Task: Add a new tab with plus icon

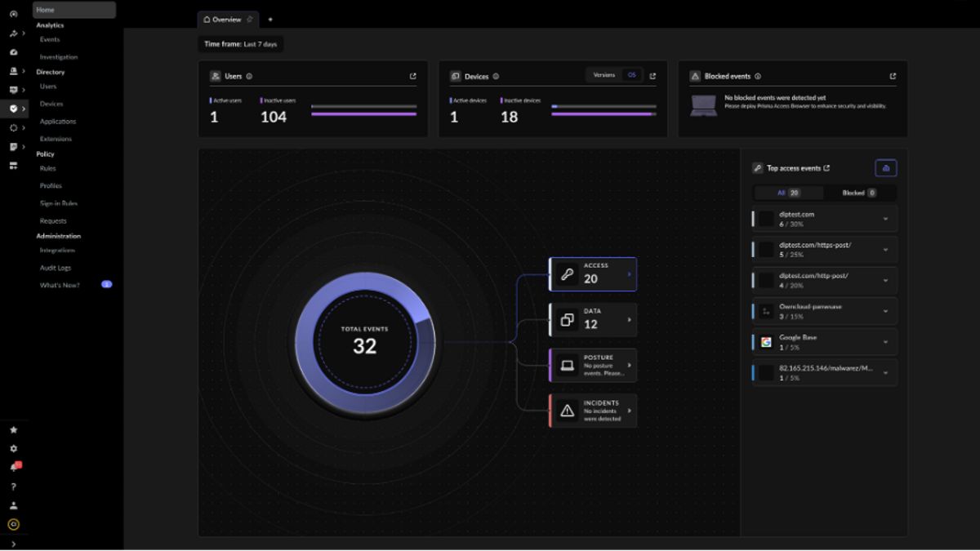Action: 270,19
